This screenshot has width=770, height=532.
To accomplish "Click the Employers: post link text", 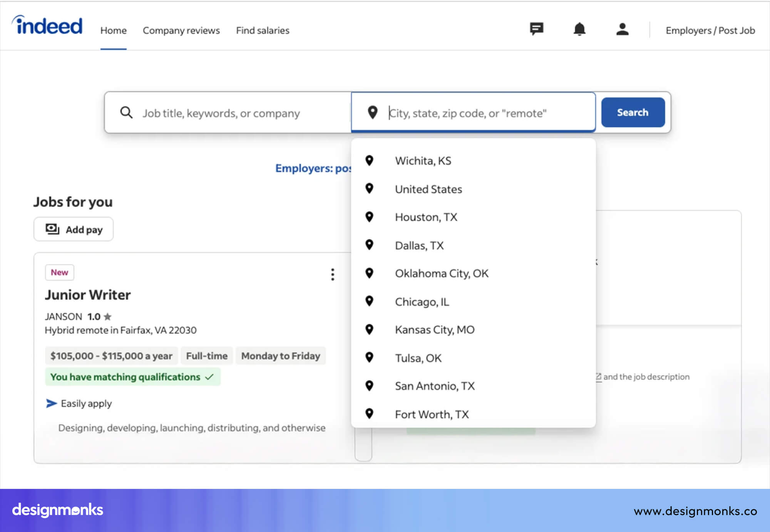I will (x=313, y=168).
